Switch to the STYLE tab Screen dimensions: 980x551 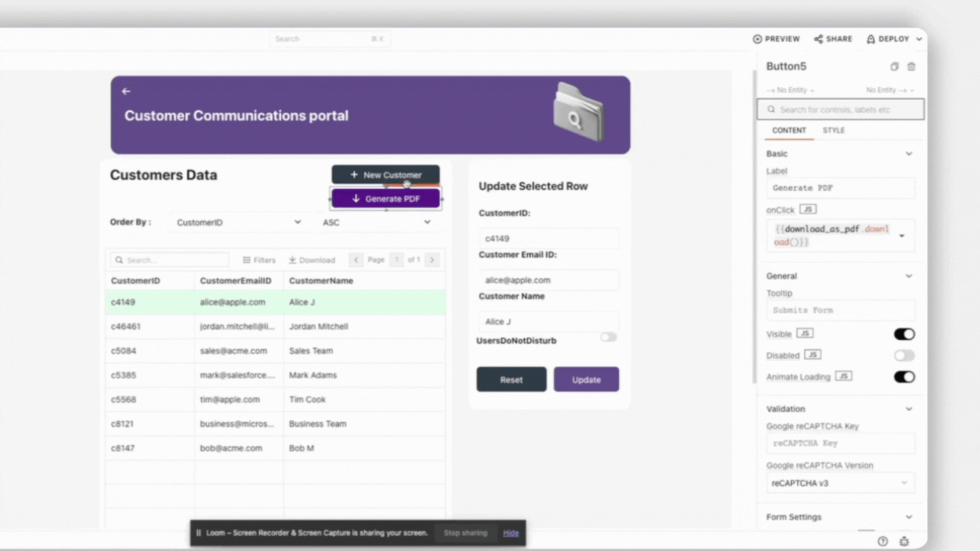coord(834,131)
